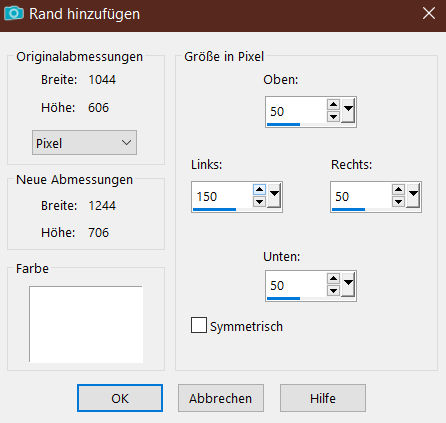Open the Hilfe button
Viewport: 446px width, 423px height.
(x=323, y=398)
